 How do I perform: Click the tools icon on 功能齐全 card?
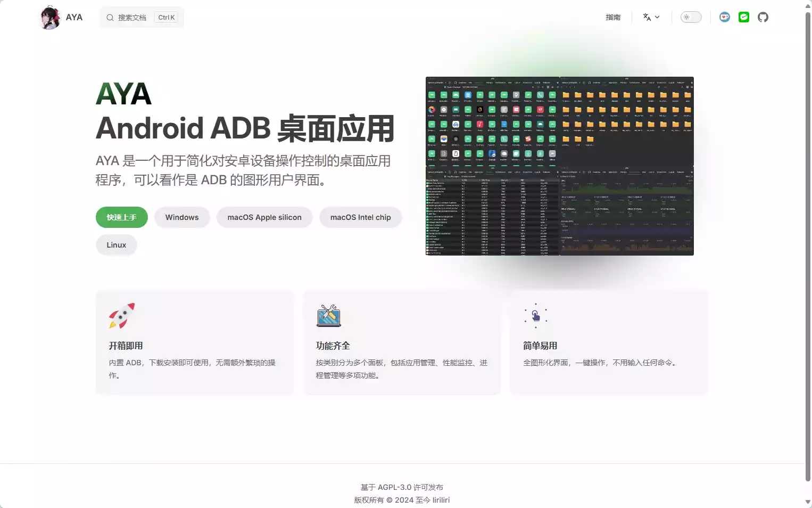click(329, 316)
